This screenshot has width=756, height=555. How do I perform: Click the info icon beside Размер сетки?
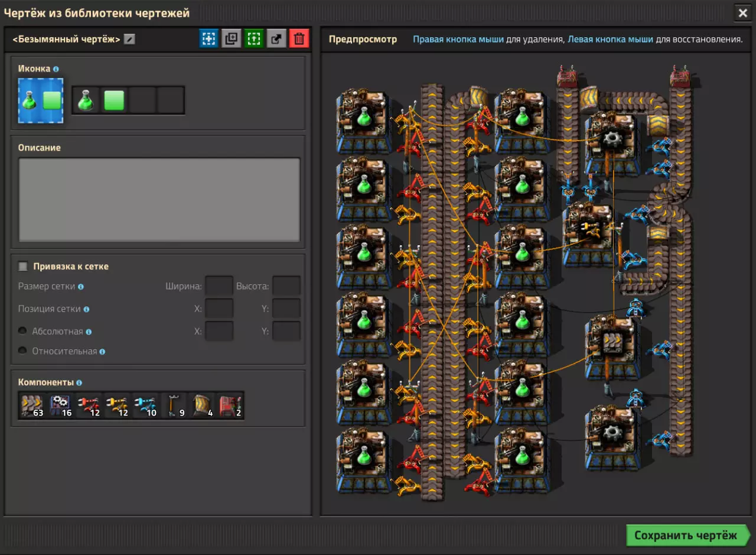click(81, 287)
